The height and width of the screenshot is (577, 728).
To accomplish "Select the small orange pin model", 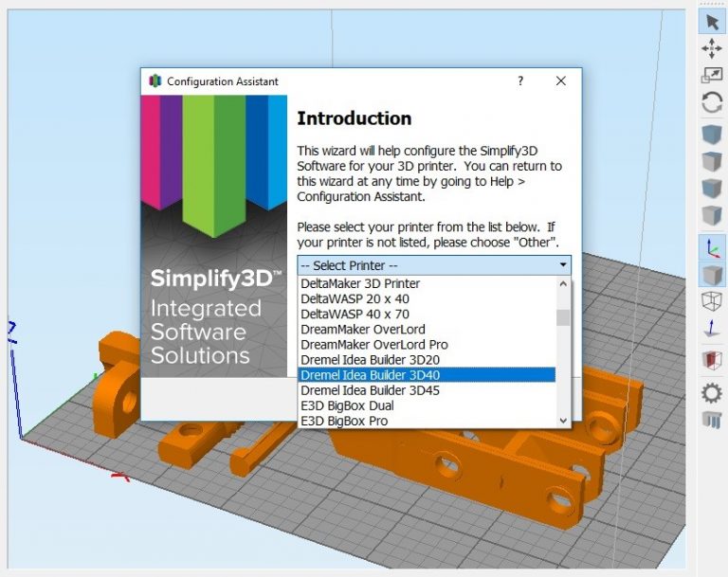I will point(260,450).
